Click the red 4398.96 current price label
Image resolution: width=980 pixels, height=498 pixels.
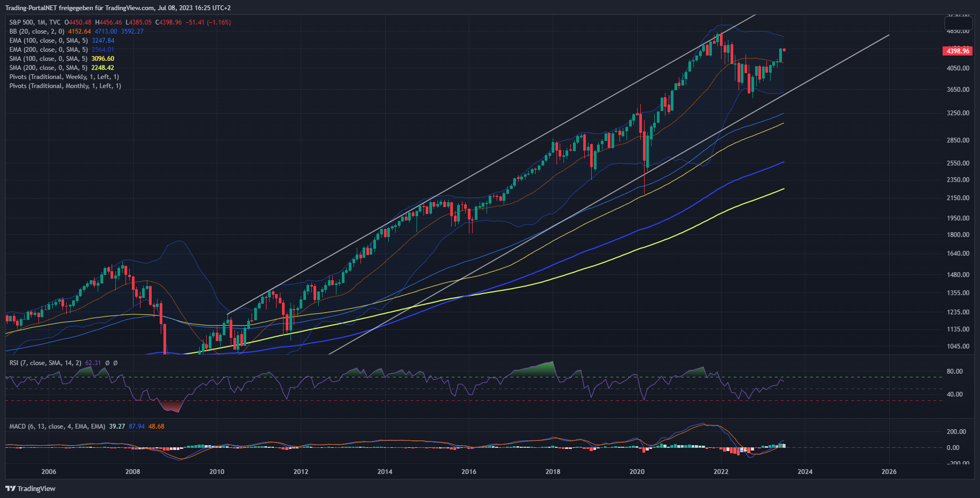pos(958,51)
